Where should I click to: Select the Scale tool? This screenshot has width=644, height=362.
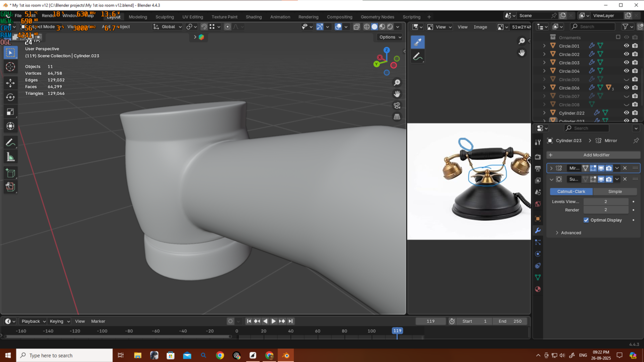pyautogui.click(x=10, y=112)
